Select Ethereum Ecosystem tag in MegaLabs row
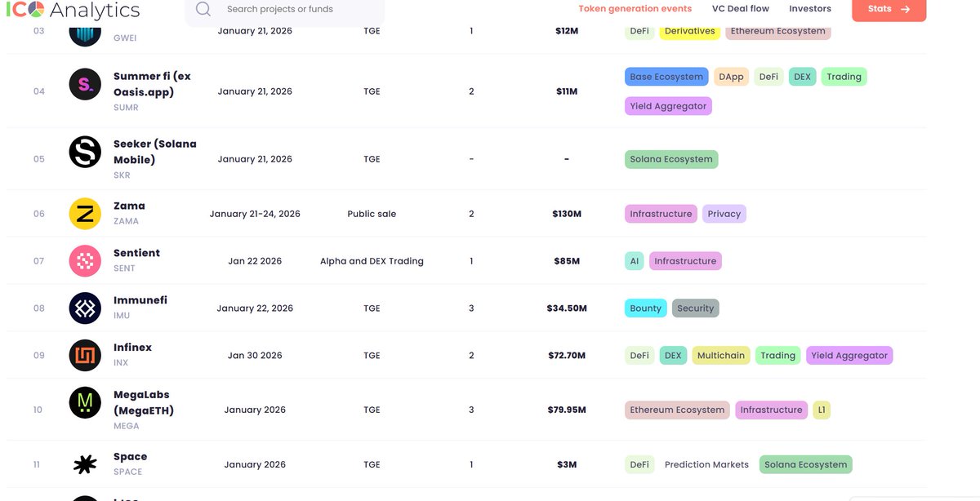Screen dimensions: 980x501 point(677,410)
